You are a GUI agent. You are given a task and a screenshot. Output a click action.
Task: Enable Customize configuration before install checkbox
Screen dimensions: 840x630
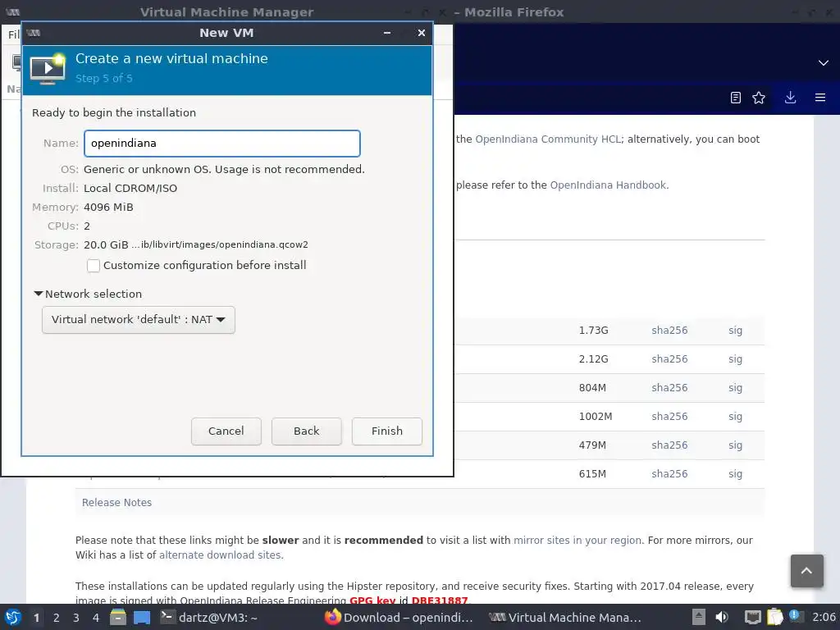coord(94,266)
